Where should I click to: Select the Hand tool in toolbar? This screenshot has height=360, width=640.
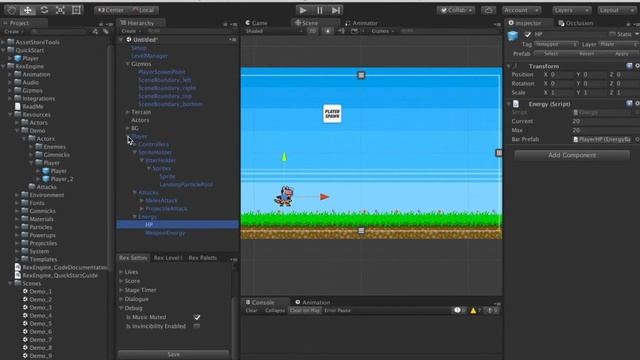(12, 10)
